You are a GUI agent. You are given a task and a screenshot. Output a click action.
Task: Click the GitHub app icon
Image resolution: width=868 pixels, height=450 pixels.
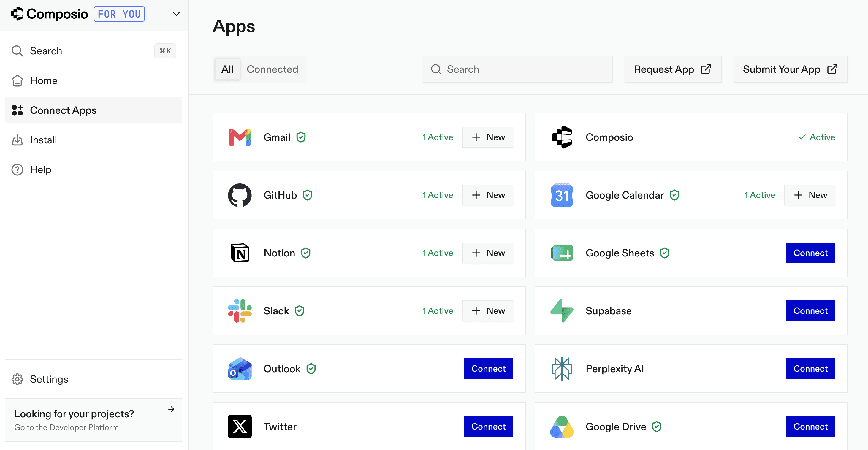point(240,195)
